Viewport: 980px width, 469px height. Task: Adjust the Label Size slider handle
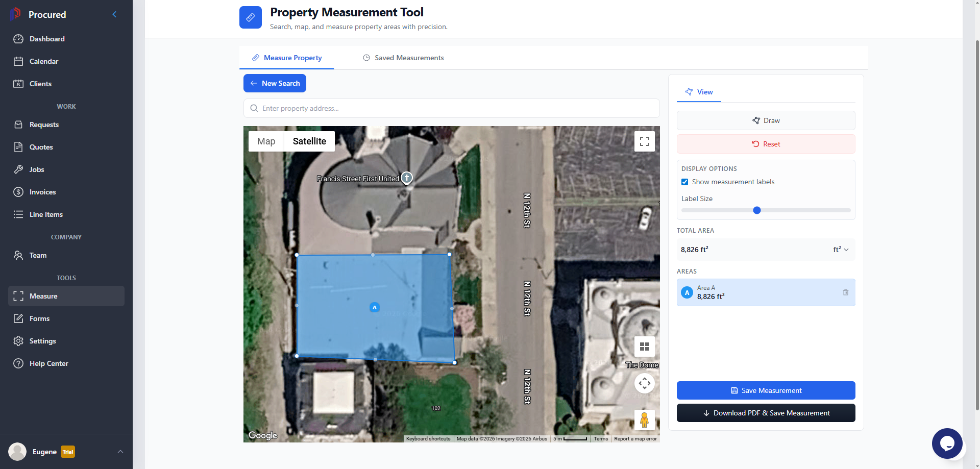[x=757, y=210]
